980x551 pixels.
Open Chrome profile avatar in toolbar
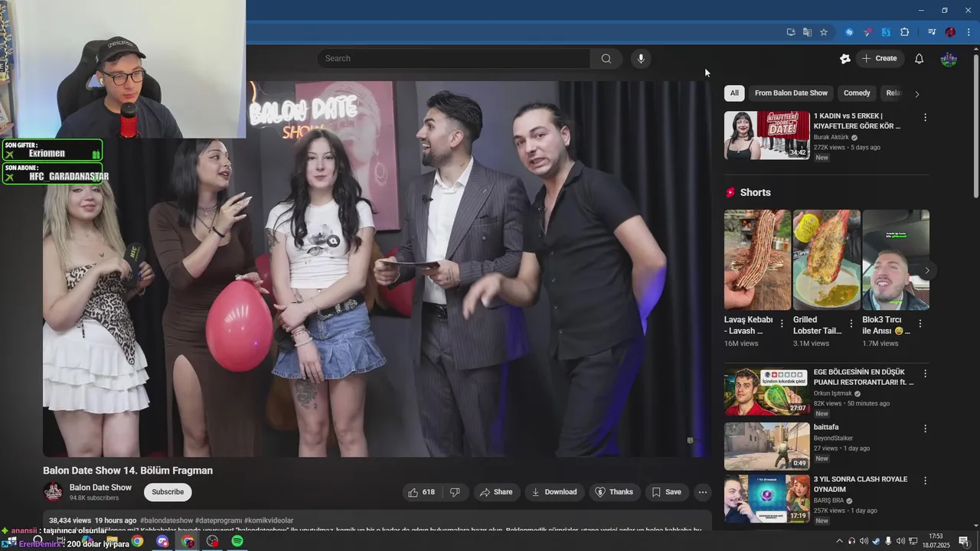pos(950,32)
